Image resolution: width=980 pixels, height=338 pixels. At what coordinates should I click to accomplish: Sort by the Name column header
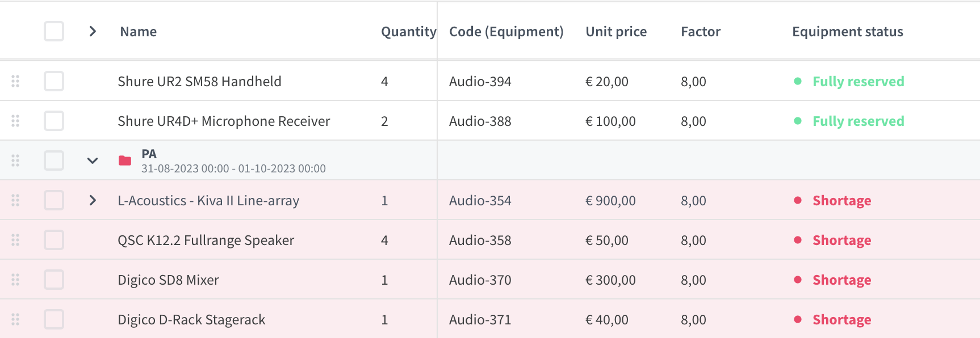[139, 32]
